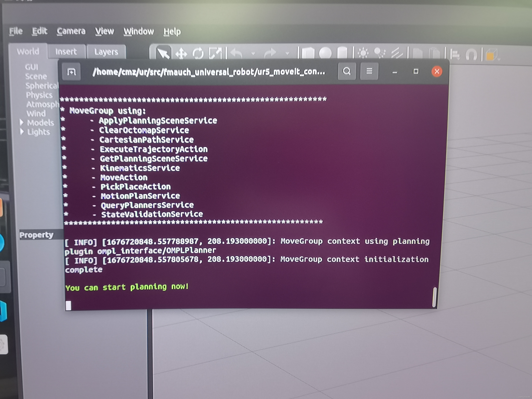Switch to the Layers tab
Viewport: 532px width, 399px height.
(x=106, y=52)
